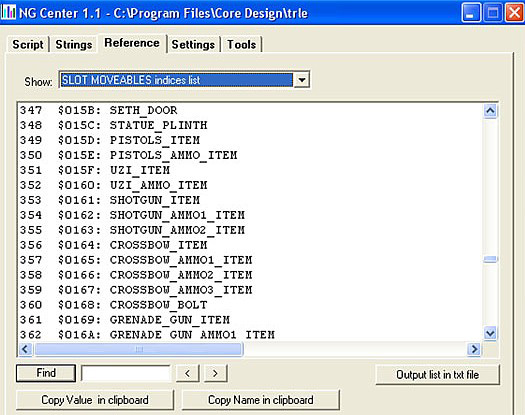Click the horizontal scroll left arrow
This screenshot has height=415, width=525.
pos(25,349)
